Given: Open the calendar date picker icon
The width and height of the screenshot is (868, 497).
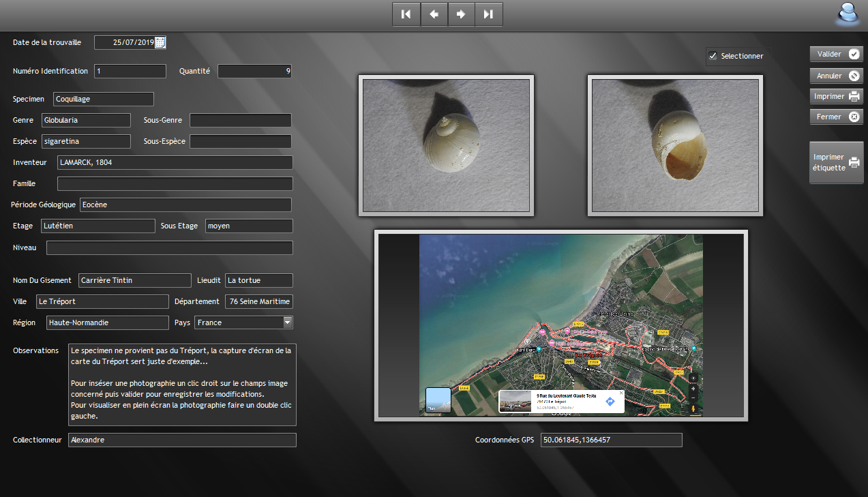Looking at the screenshot, I should [160, 42].
